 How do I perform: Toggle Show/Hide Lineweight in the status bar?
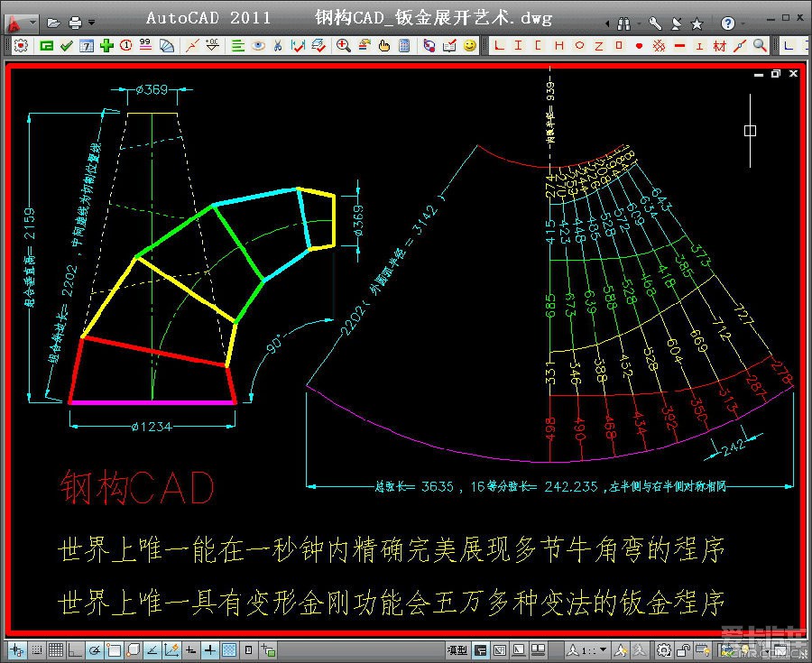click(209, 650)
